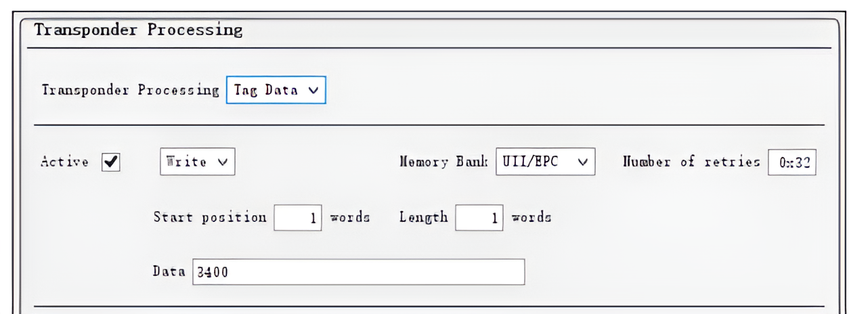Screen dimensions: 868x314
Task: Open the Tag Data dropdown
Action: coord(276,90)
